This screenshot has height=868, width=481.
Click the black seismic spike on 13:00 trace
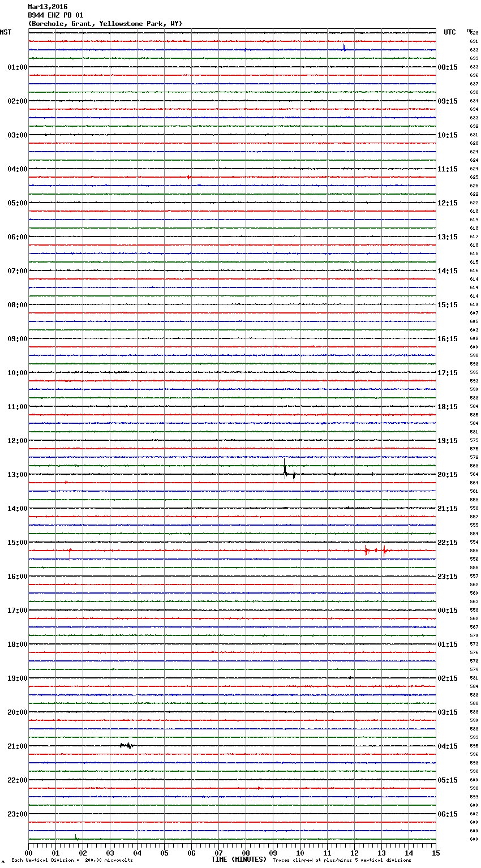point(285,470)
